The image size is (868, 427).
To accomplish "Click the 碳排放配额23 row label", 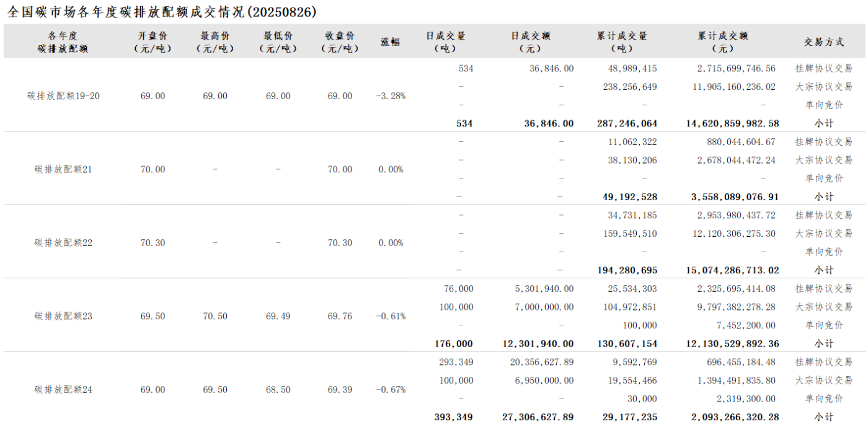I will 63,316.
